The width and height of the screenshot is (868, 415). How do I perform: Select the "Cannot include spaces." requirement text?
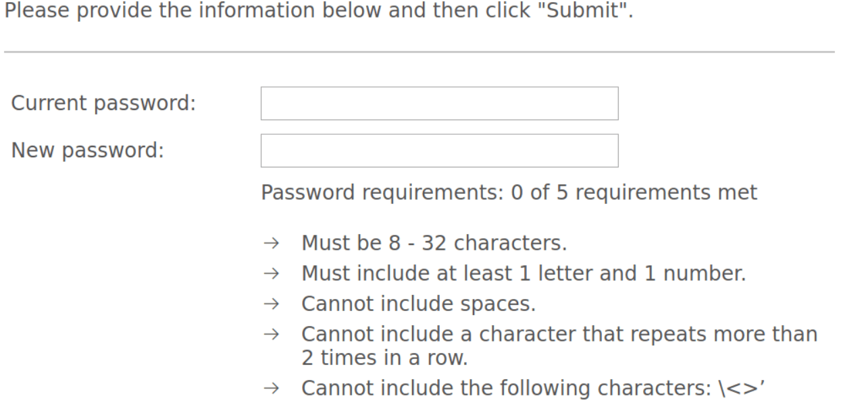(418, 304)
